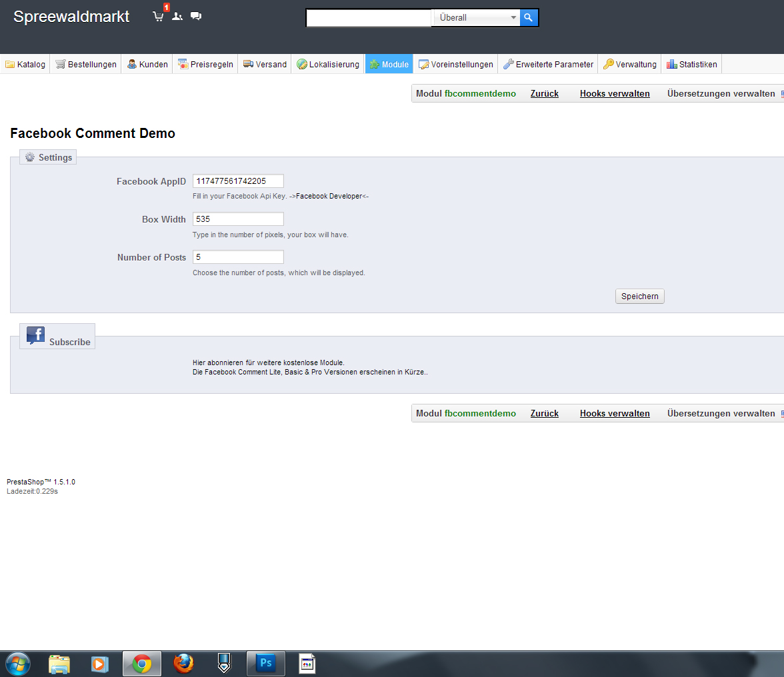Switch to Photoshop in the taskbar
Image resolution: width=784 pixels, height=677 pixels.
tap(266, 664)
